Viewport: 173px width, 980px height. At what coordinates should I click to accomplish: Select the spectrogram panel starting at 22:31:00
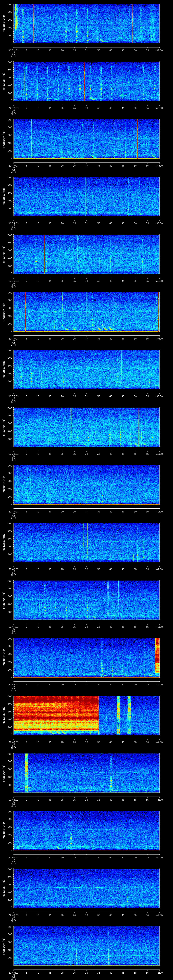coord(86,24)
